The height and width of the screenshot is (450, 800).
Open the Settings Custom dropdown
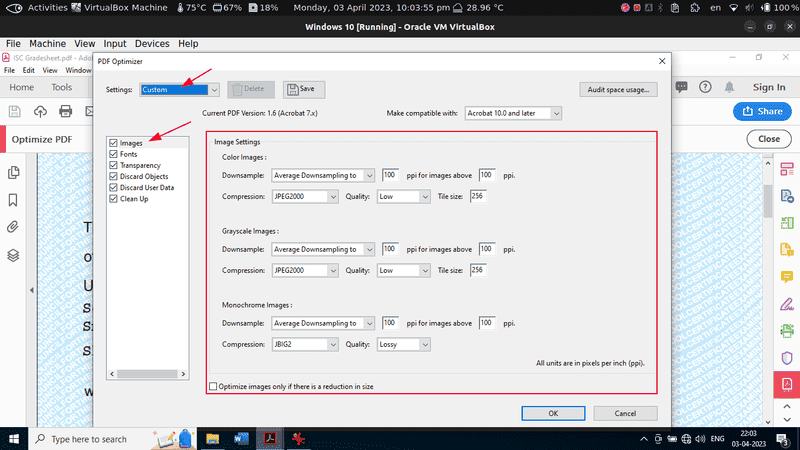180,90
